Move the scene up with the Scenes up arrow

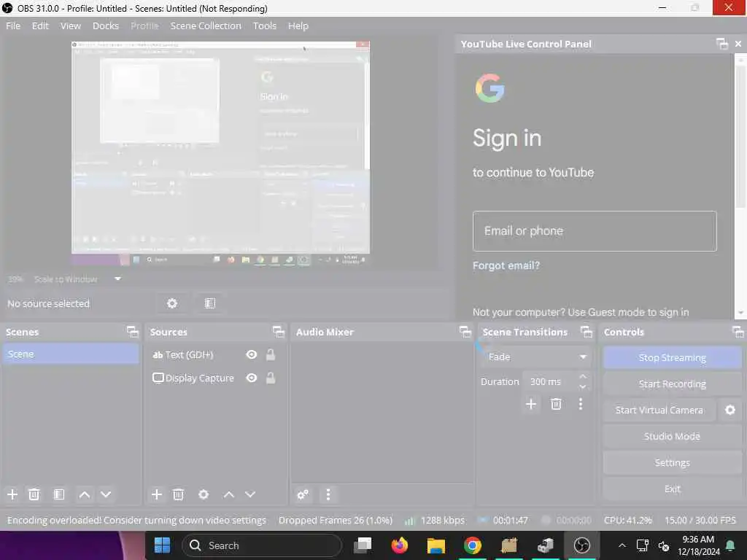(85, 494)
